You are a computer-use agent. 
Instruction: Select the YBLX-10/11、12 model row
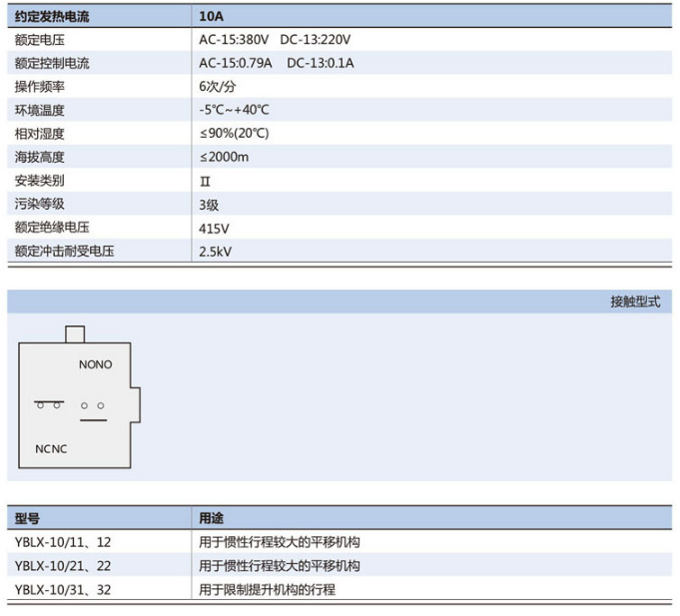pyautogui.click(x=62, y=542)
